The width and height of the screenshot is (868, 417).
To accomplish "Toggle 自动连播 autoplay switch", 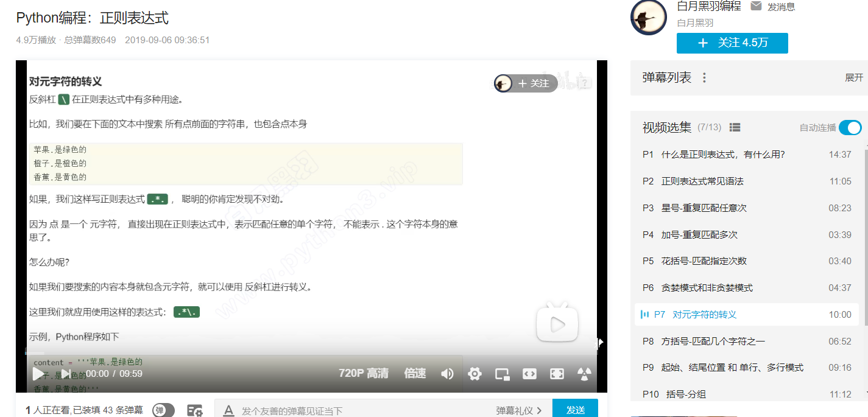I will pyautogui.click(x=850, y=127).
